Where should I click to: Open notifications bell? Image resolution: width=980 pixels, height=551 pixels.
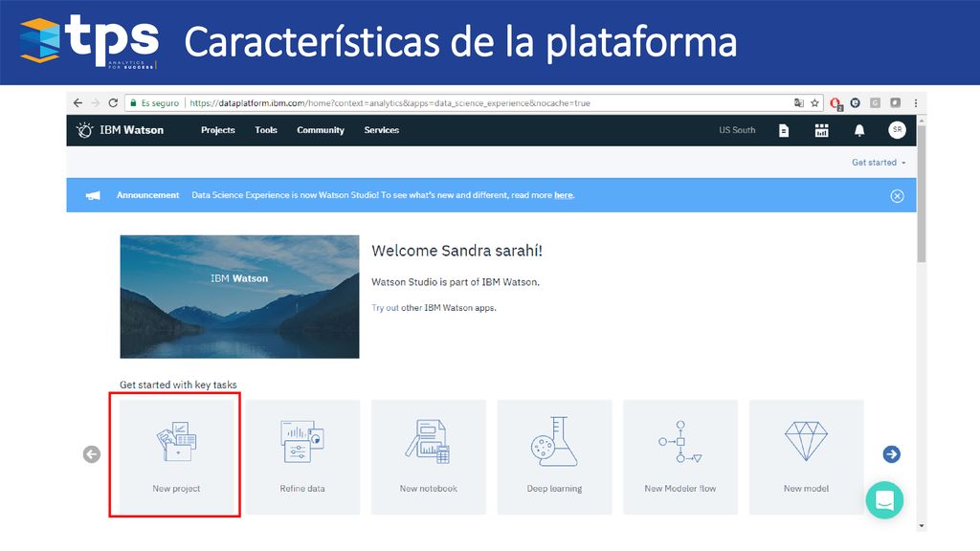(x=859, y=130)
